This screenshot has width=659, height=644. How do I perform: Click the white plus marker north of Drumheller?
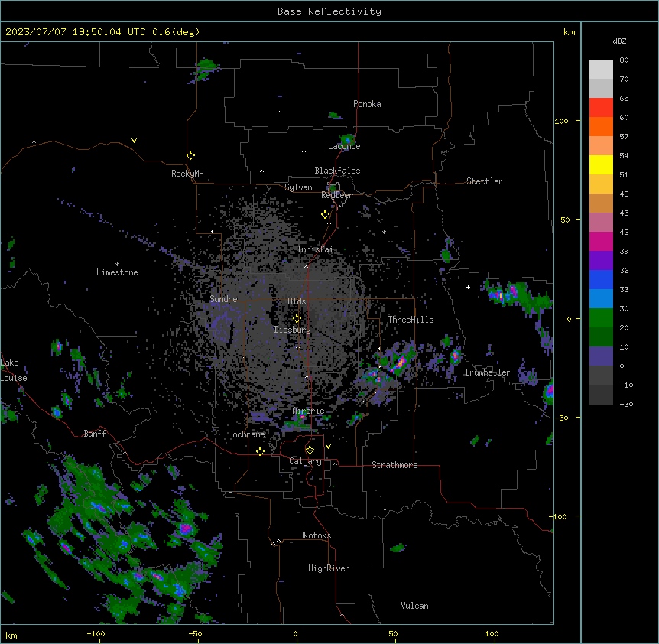(x=468, y=287)
